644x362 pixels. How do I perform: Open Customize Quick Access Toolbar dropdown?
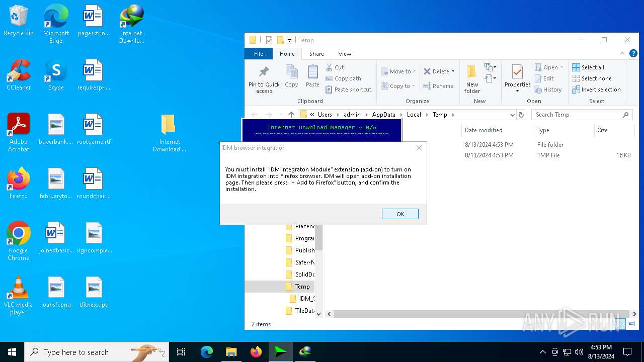(x=289, y=40)
